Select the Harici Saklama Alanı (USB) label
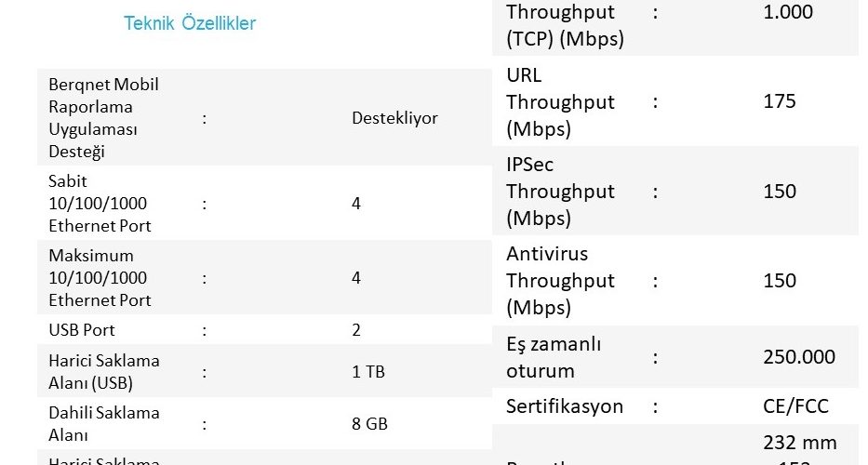This screenshot has width=868, height=465. point(104,371)
